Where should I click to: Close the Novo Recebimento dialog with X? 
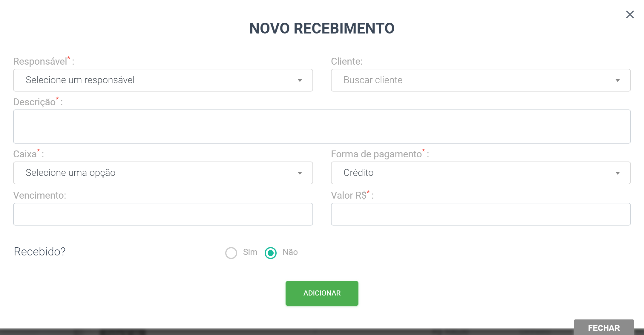630,14
